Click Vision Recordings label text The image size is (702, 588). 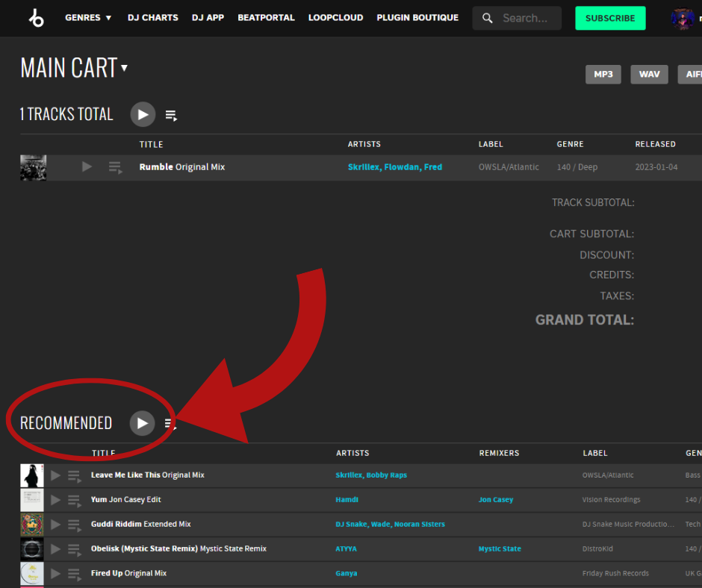(x=611, y=500)
